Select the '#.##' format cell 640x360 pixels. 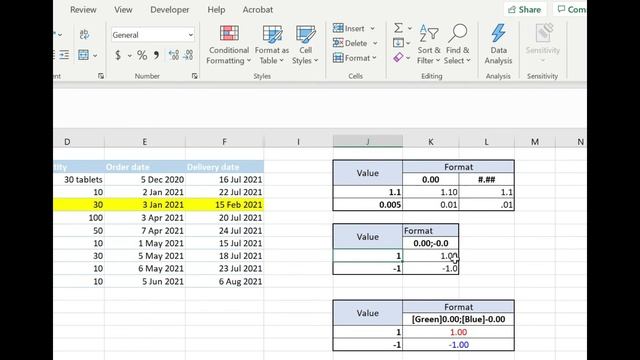tap(487, 179)
